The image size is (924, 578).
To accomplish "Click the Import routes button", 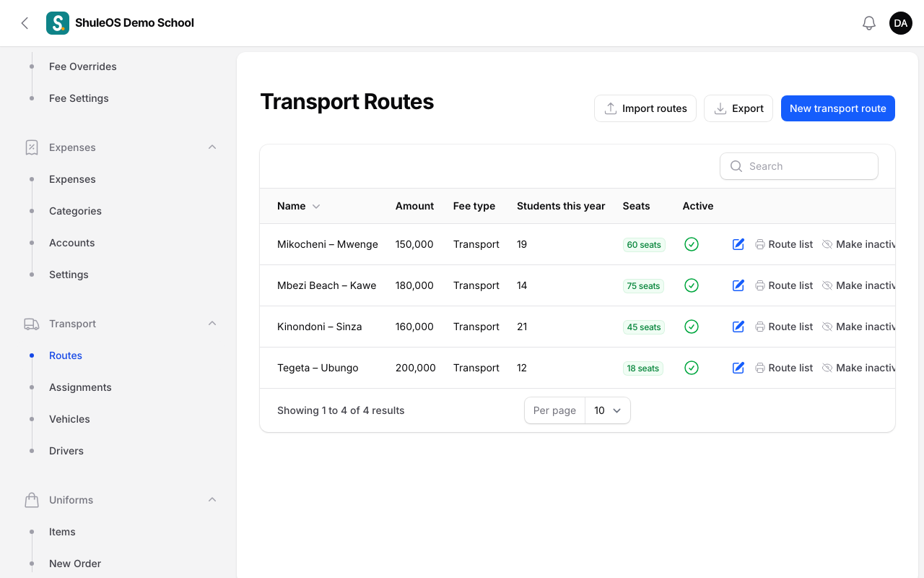I will (x=645, y=108).
